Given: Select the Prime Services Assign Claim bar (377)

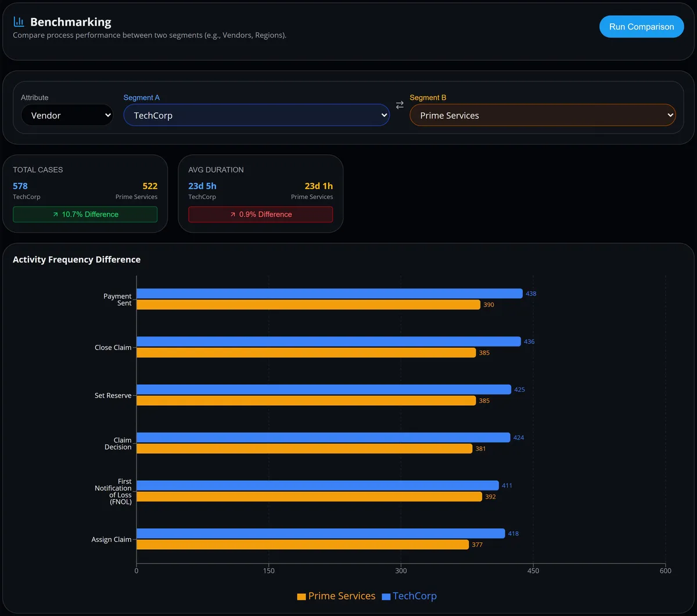Looking at the screenshot, I should [x=303, y=545].
